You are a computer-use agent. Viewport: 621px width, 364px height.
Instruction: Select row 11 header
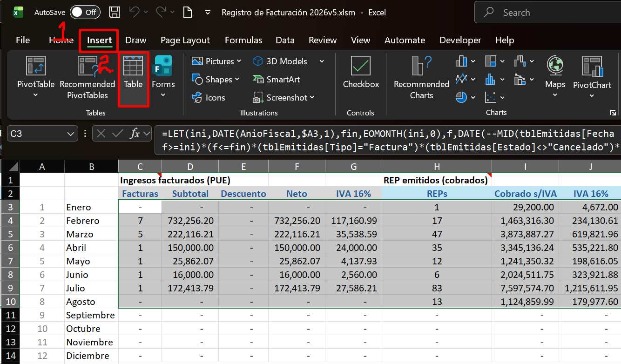pos(10,315)
